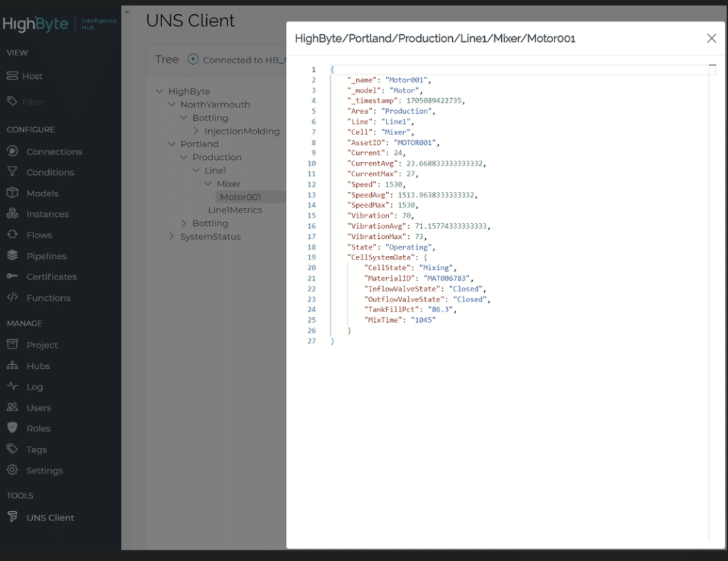Click the Flows cycle icon
Image resolution: width=728 pixels, height=561 pixels.
tap(12, 235)
